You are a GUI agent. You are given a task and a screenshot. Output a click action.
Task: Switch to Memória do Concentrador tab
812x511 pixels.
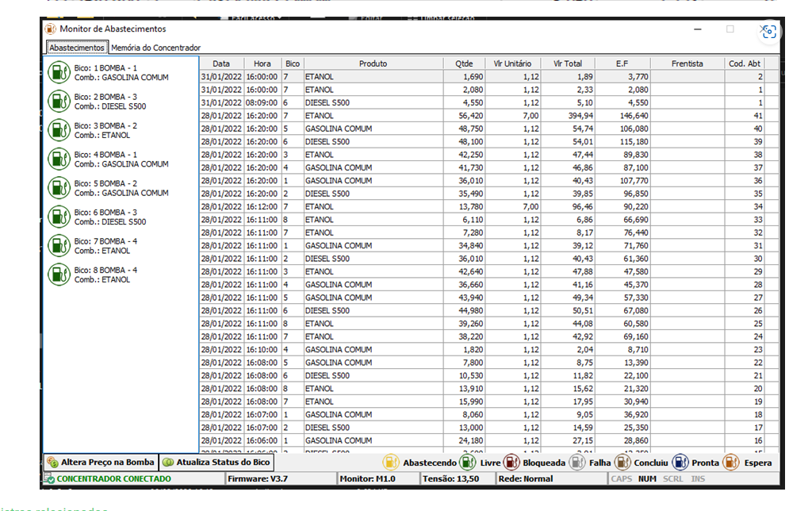155,48
